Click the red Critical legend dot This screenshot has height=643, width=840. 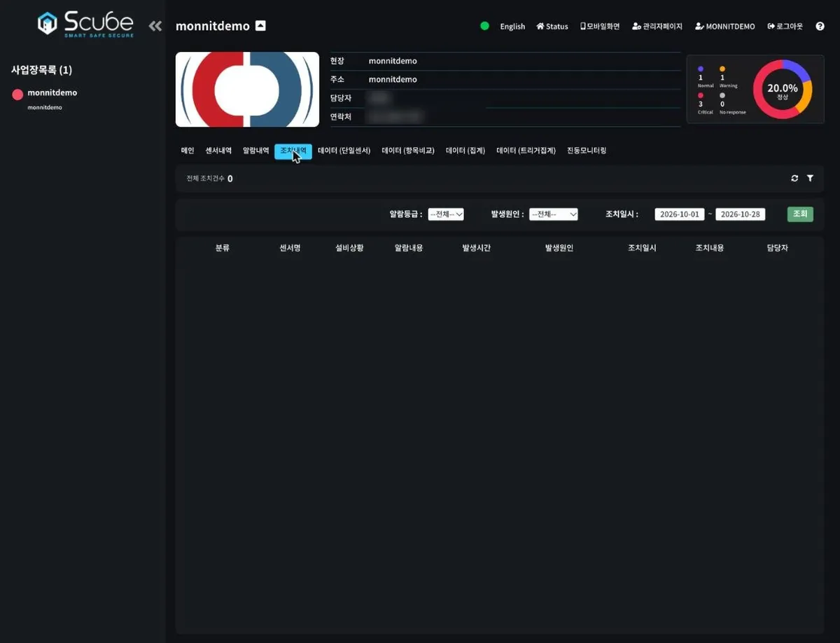(x=701, y=95)
